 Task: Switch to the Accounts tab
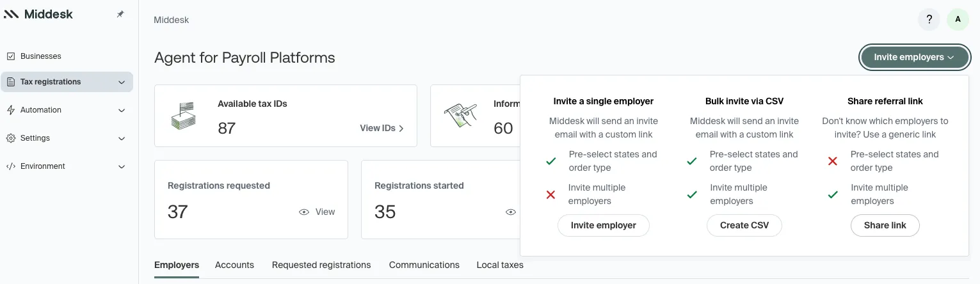point(234,265)
